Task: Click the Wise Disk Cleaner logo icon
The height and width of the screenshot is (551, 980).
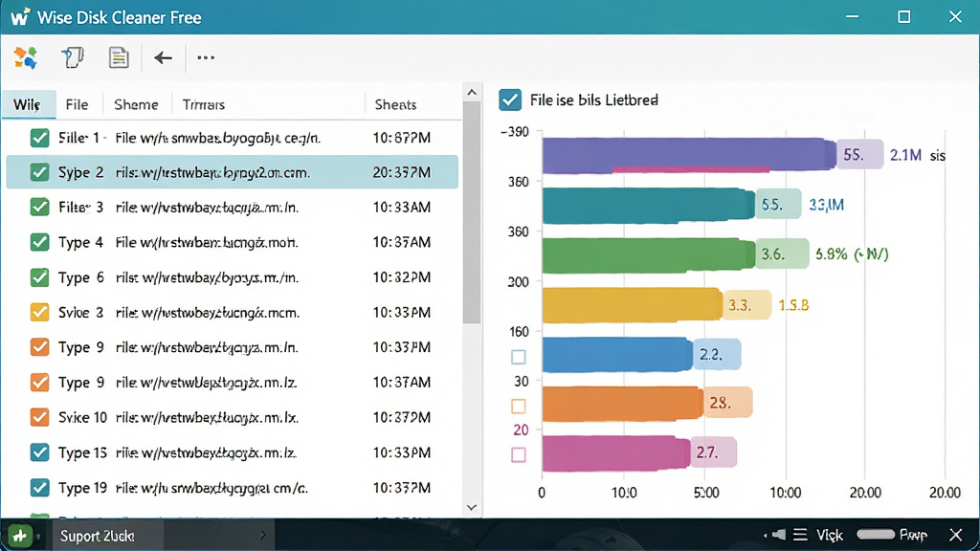Action: (x=20, y=16)
